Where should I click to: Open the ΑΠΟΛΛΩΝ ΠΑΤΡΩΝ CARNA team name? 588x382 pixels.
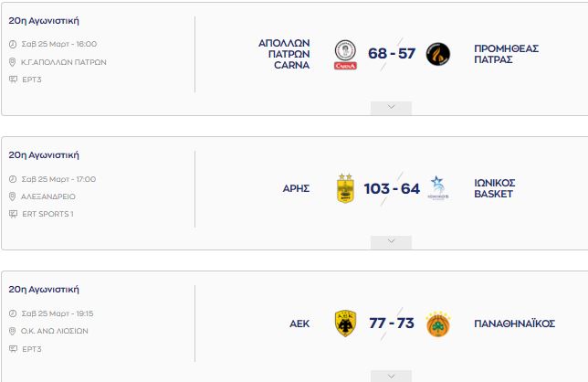(x=284, y=54)
